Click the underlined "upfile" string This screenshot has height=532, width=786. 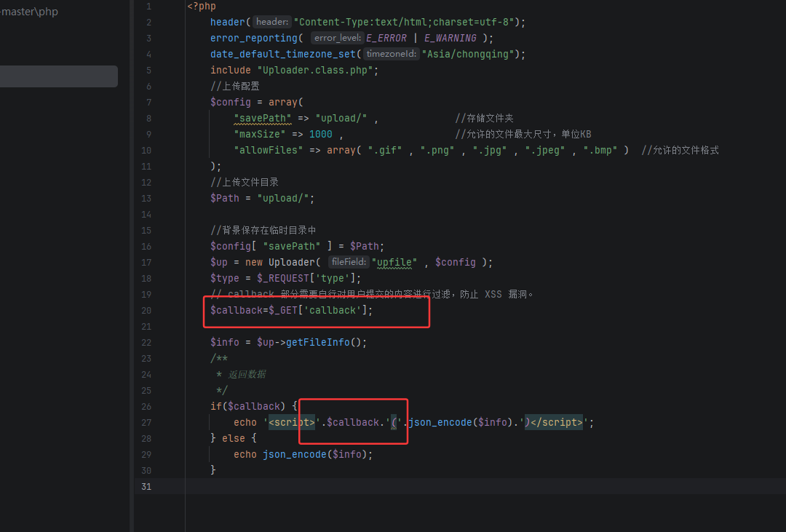point(394,262)
